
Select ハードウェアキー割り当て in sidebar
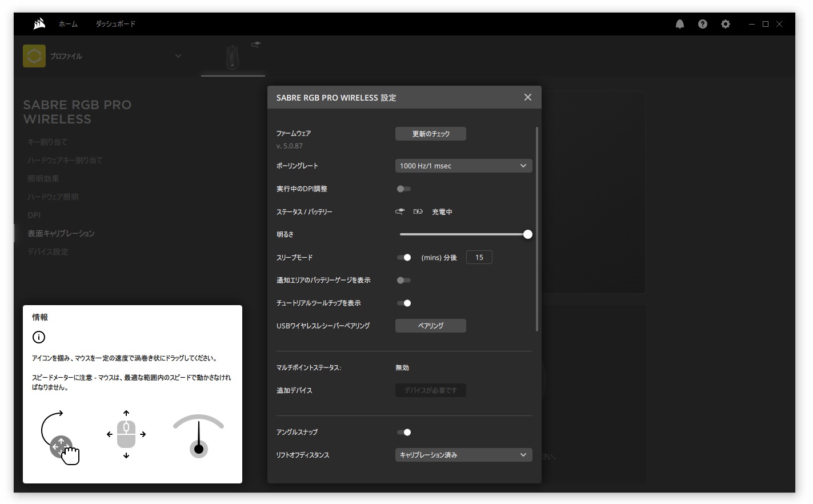pos(65,160)
